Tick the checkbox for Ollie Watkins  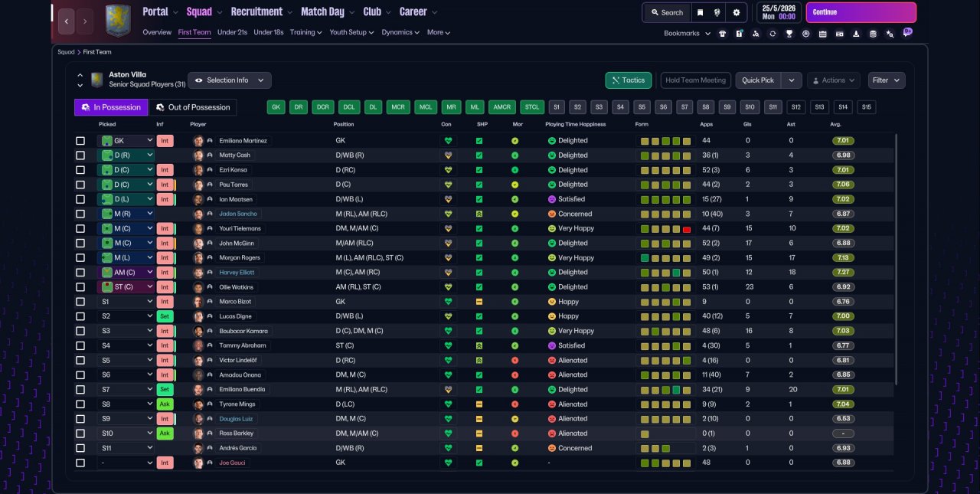(80, 287)
